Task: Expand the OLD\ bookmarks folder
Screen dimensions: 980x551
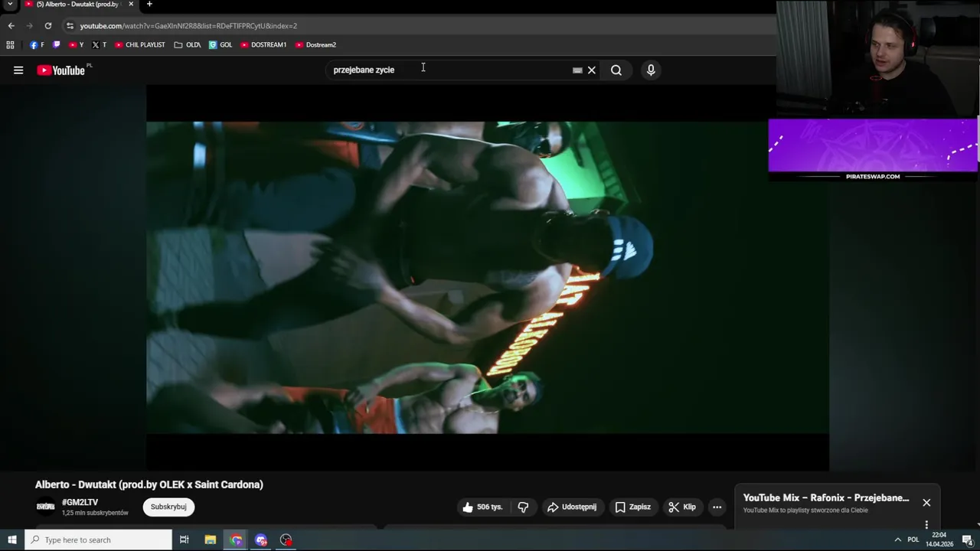Action: (188, 45)
